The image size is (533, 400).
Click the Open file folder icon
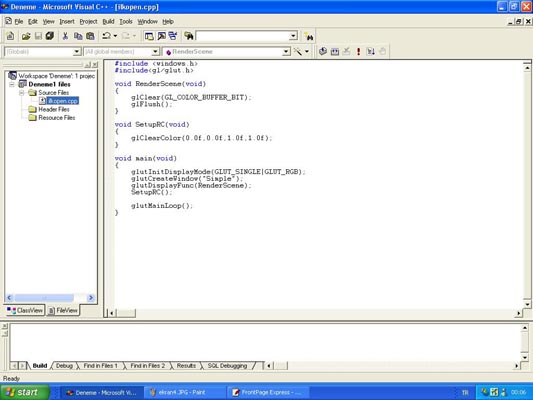[26, 36]
